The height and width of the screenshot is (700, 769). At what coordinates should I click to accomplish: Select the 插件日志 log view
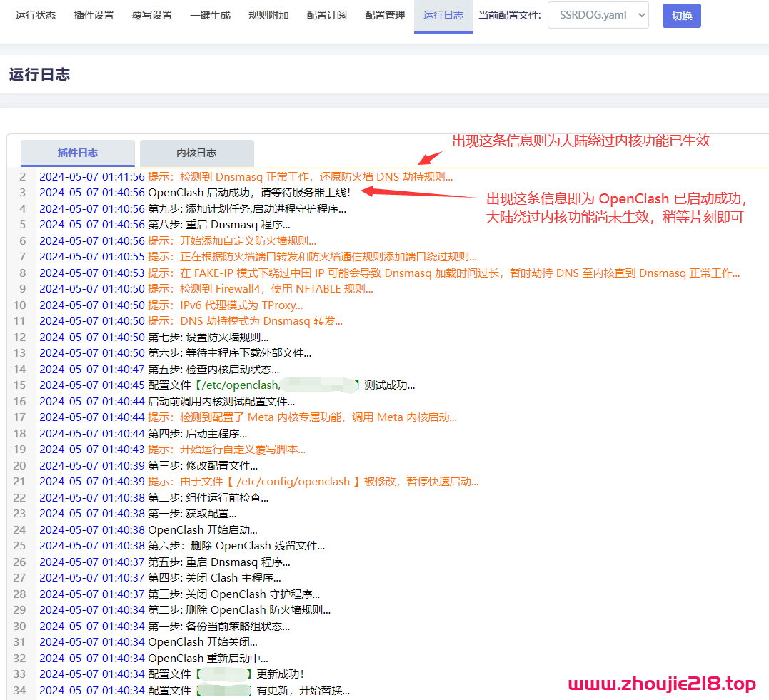click(x=78, y=153)
